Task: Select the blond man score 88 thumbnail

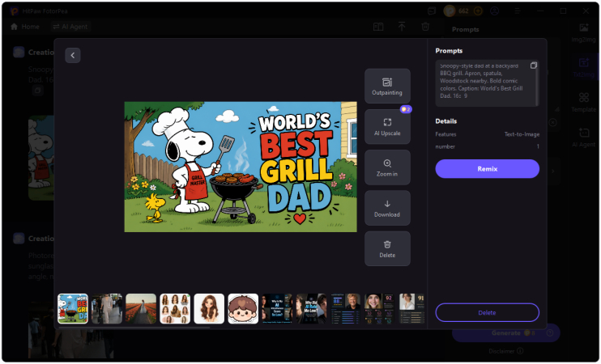Action: point(346,309)
